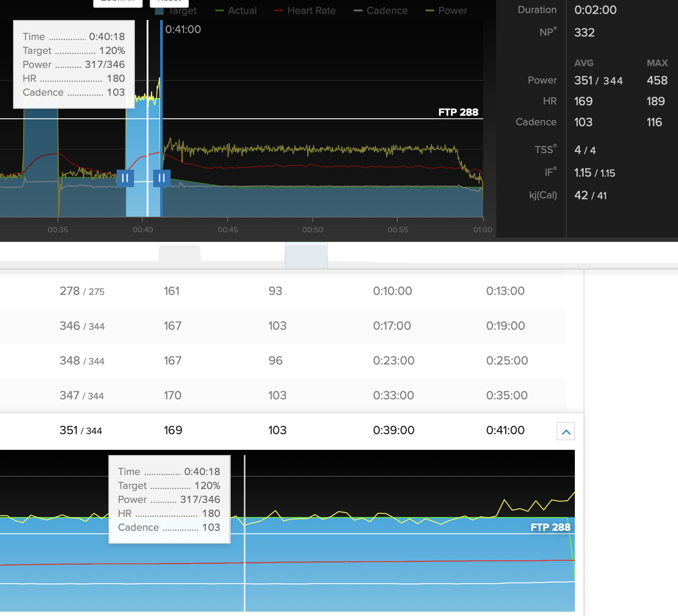The image size is (678, 616).
Task: Click the FTP 288 label in the upper chart
Action: [458, 112]
